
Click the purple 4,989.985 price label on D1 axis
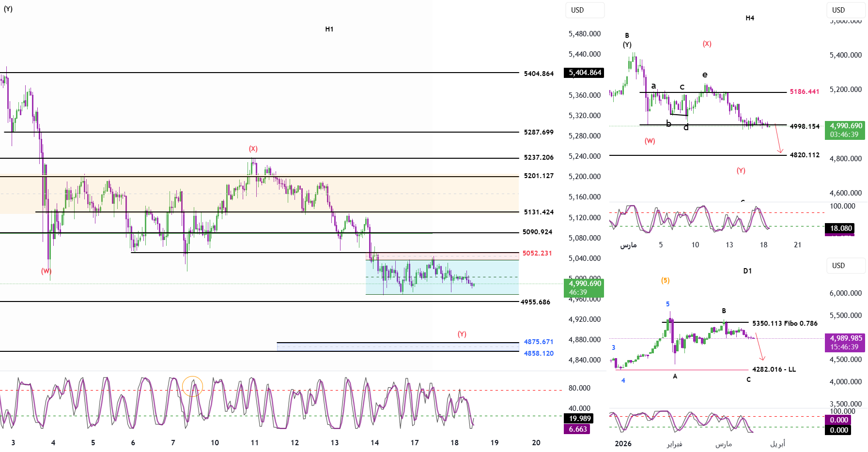845,342
